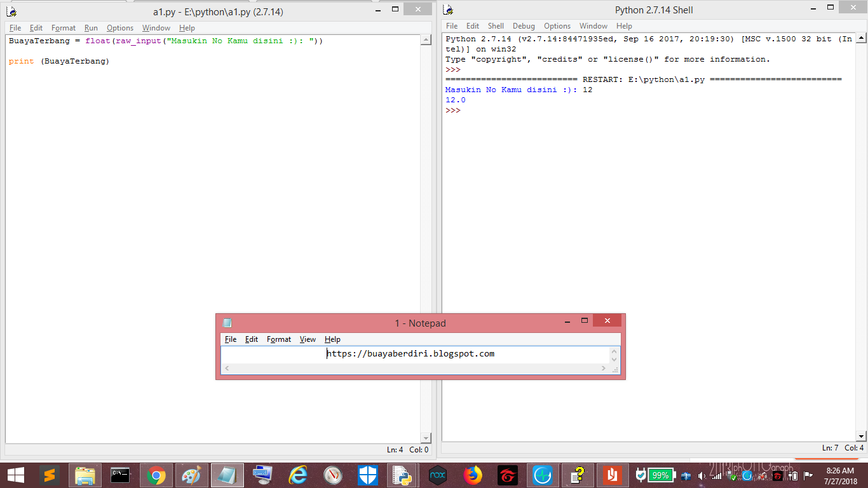Open the Debug menu in Python Shell
This screenshot has height=488, width=868.
click(524, 26)
